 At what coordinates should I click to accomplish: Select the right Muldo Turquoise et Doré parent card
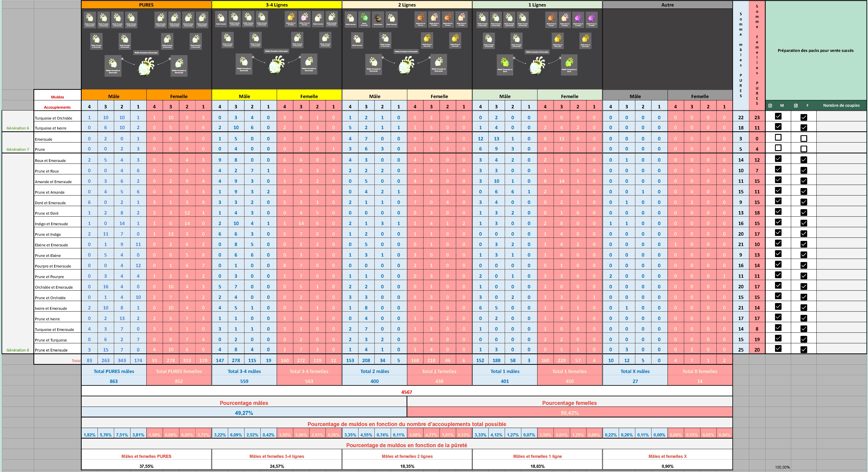pyautogui.click(x=569, y=65)
